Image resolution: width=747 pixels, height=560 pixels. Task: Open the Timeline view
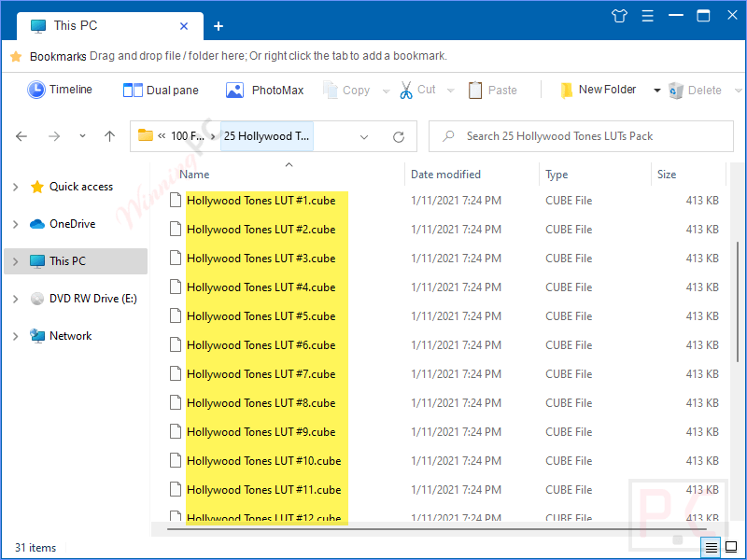[60, 90]
